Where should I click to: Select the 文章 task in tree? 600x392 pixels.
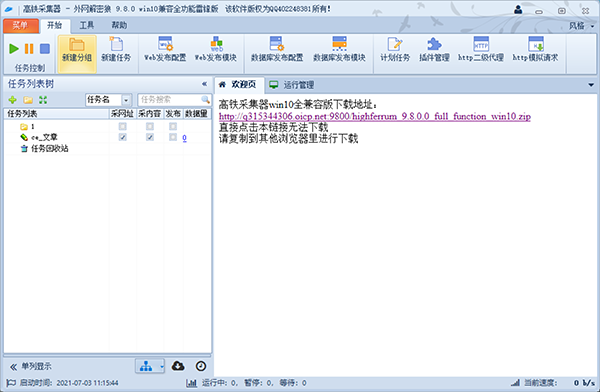[39, 137]
